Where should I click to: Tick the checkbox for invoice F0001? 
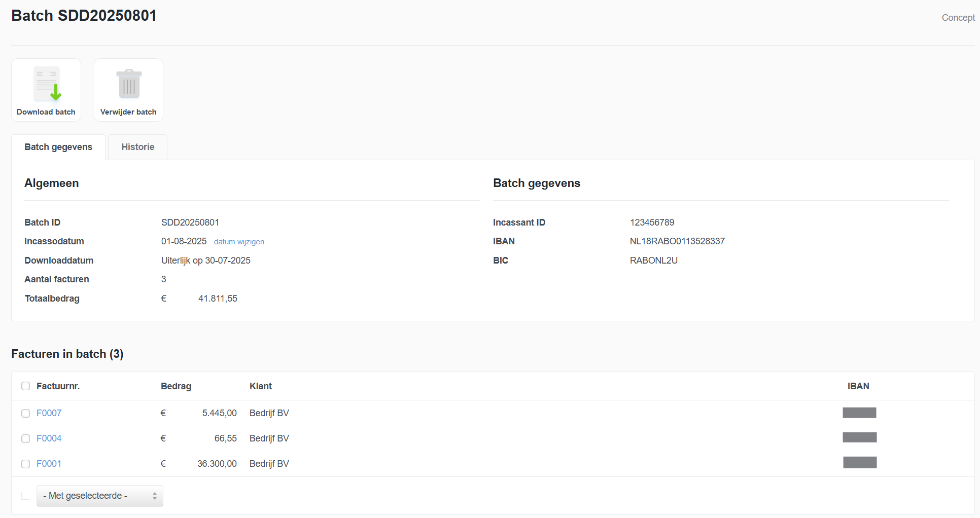pyautogui.click(x=26, y=464)
